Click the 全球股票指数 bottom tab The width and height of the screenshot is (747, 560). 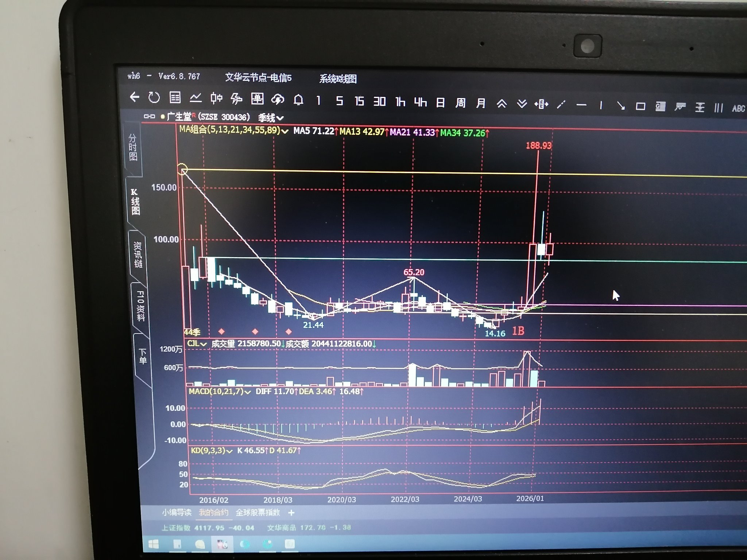point(258,513)
